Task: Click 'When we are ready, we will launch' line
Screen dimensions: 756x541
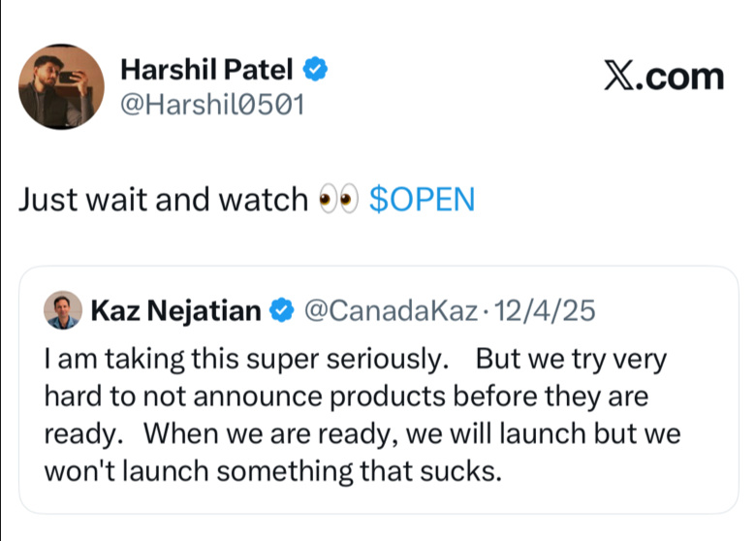Action: (365, 434)
